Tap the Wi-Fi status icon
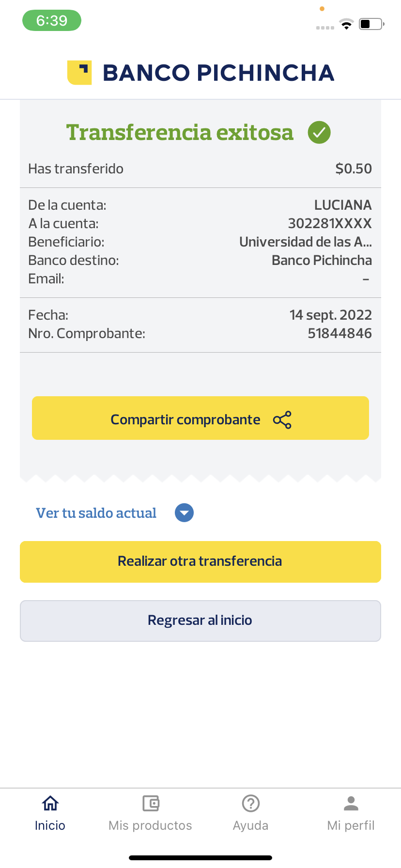401x868 pixels. (346, 24)
